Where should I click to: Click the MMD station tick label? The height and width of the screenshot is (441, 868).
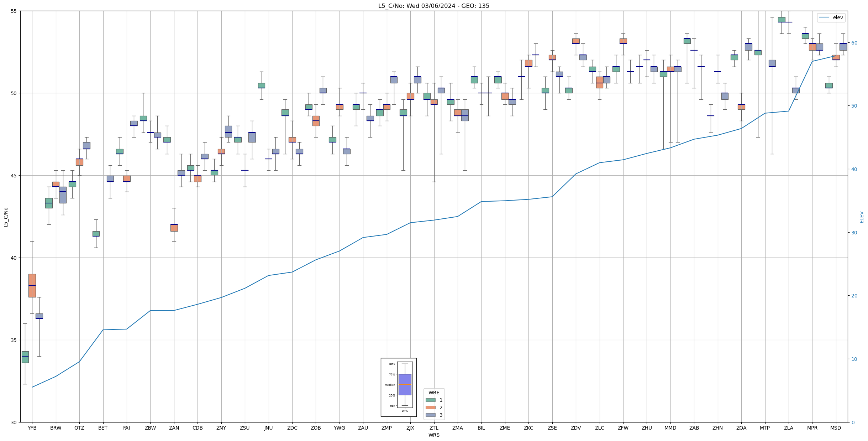pos(670,428)
